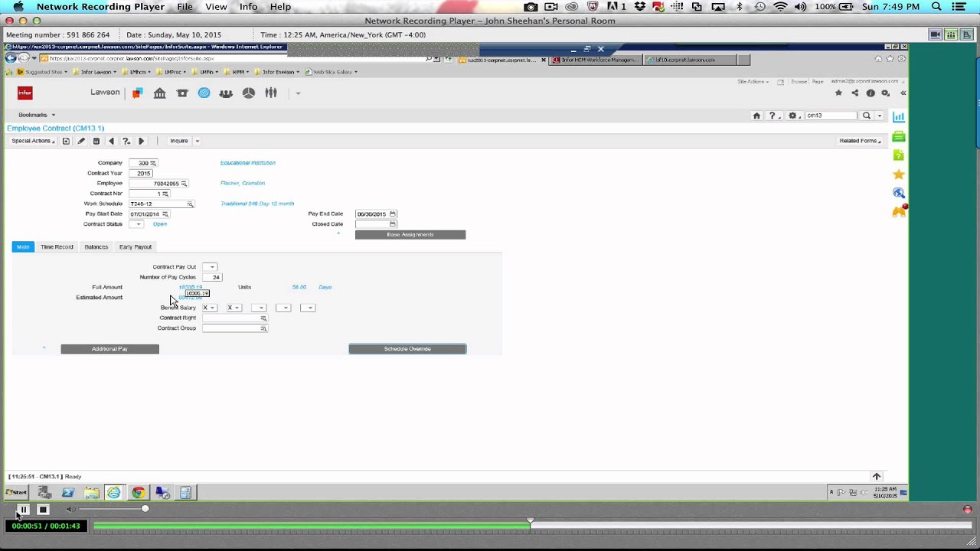Screen dimensions: 980x551
Task: Open the globe search sidebar icon
Action: pyautogui.click(x=899, y=193)
